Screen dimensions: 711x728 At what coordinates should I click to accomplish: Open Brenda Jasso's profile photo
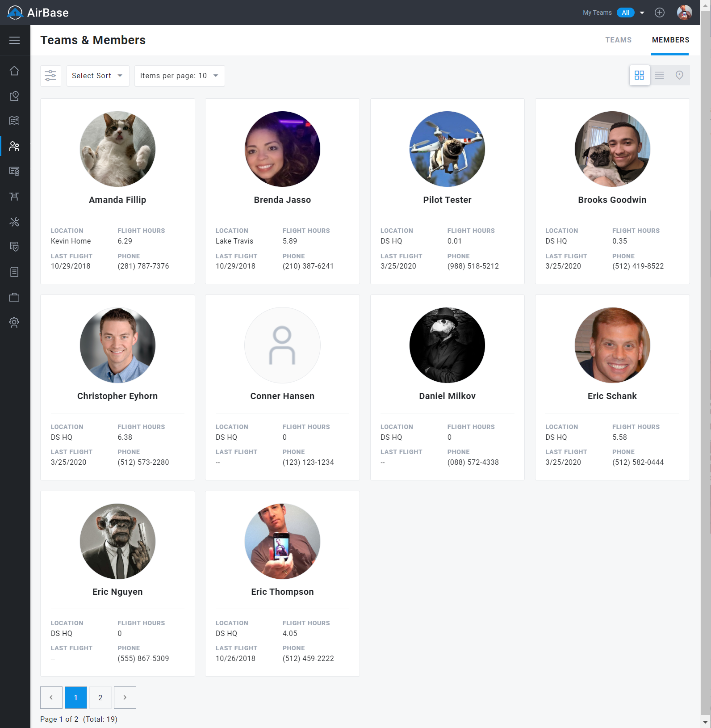coord(282,149)
